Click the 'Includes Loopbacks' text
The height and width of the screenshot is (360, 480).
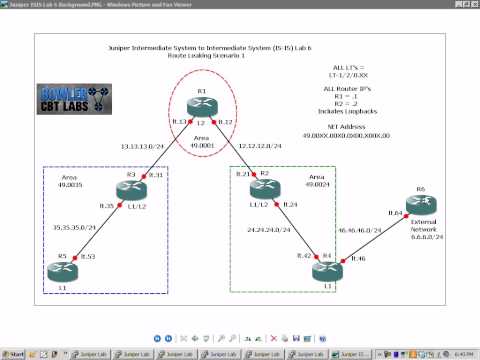pyautogui.click(x=348, y=111)
